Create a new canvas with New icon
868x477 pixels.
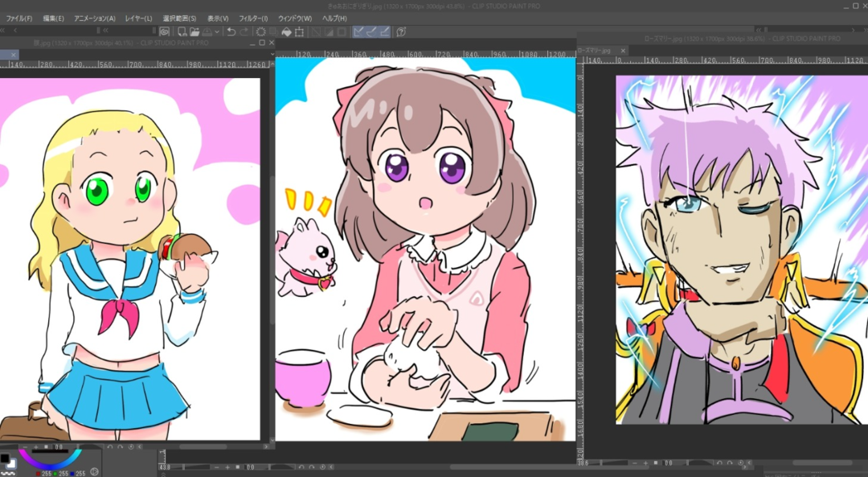pyautogui.click(x=182, y=31)
